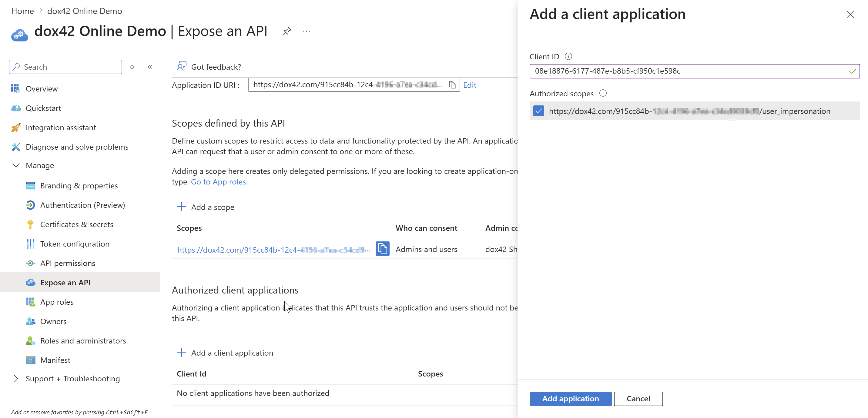Click the Diagnose and solve problems wrench icon
The height and width of the screenshot is (418, 868).
click(x=15, y=147)
